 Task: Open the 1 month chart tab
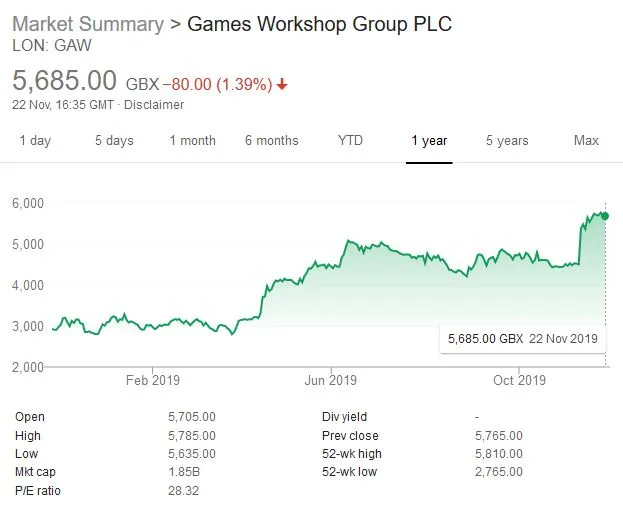tap(192, 141)
